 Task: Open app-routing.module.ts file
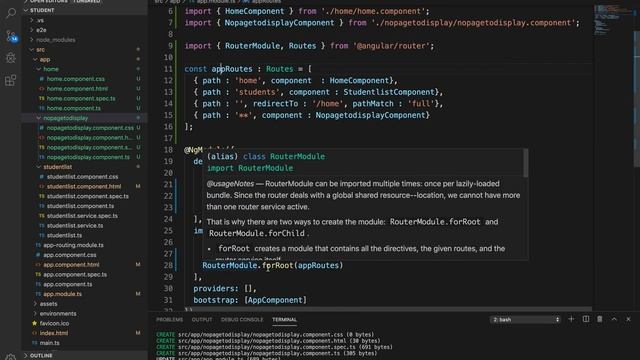pos(73,245)
